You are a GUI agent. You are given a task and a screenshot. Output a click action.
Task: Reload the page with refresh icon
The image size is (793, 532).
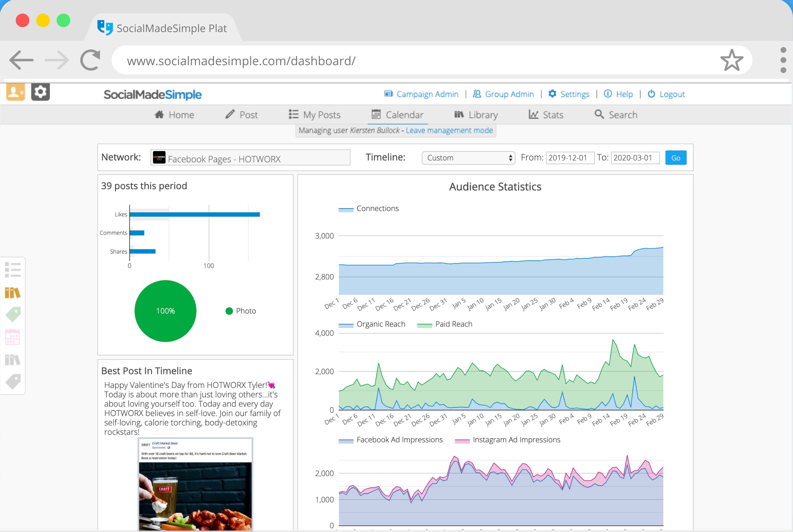click(x=90, y=60)
